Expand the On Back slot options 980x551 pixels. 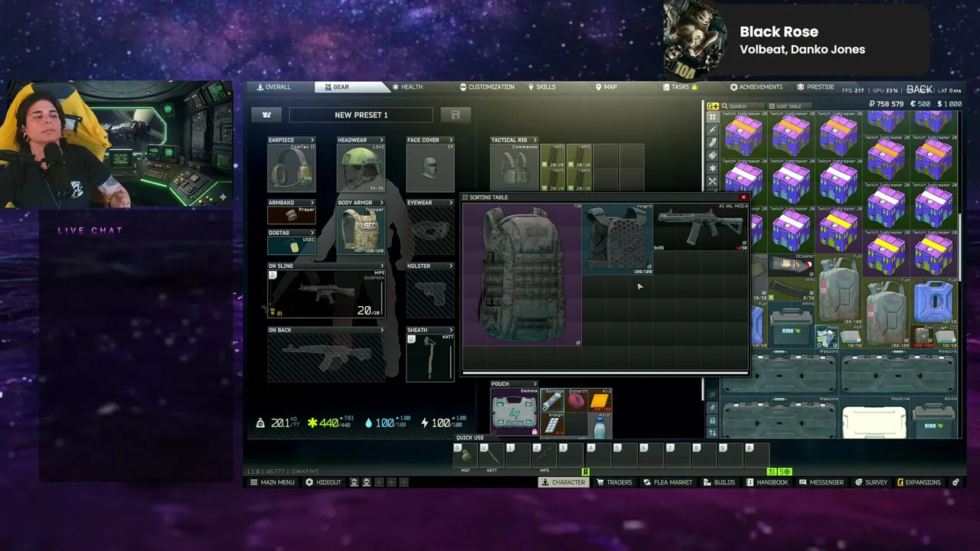pos(381,331)
